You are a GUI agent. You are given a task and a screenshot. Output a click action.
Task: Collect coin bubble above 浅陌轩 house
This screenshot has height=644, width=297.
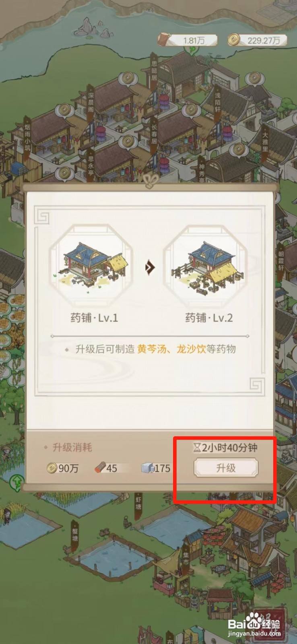pyautogui.click(x=254, y=77)
